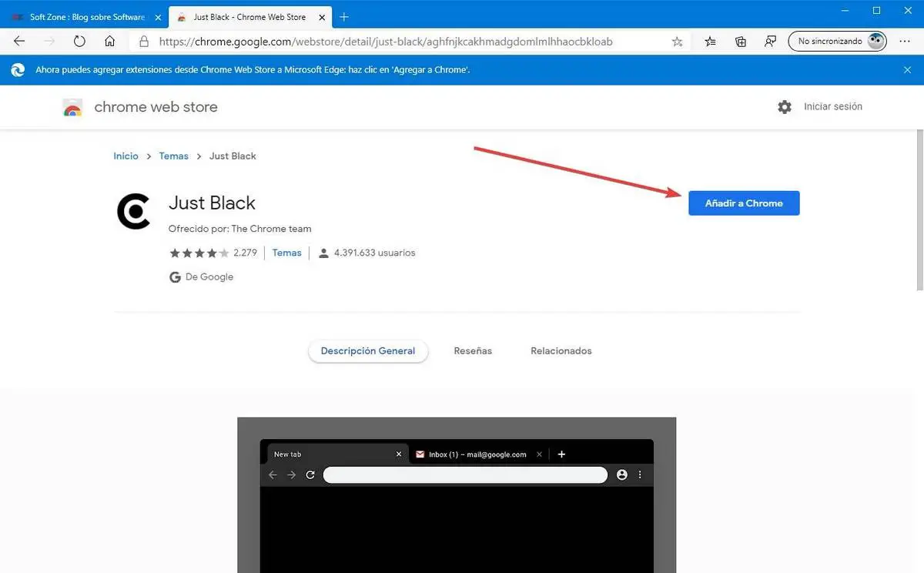Open the Collections icon in toolbar
The image size is (924, 573).
pos(741,42)
